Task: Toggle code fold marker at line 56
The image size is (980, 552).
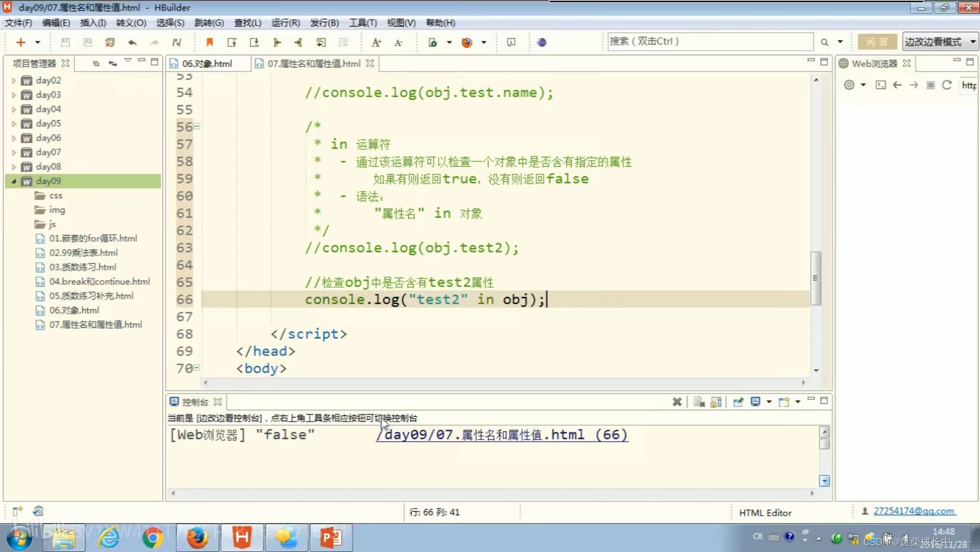Action: (x=197, y=126)
